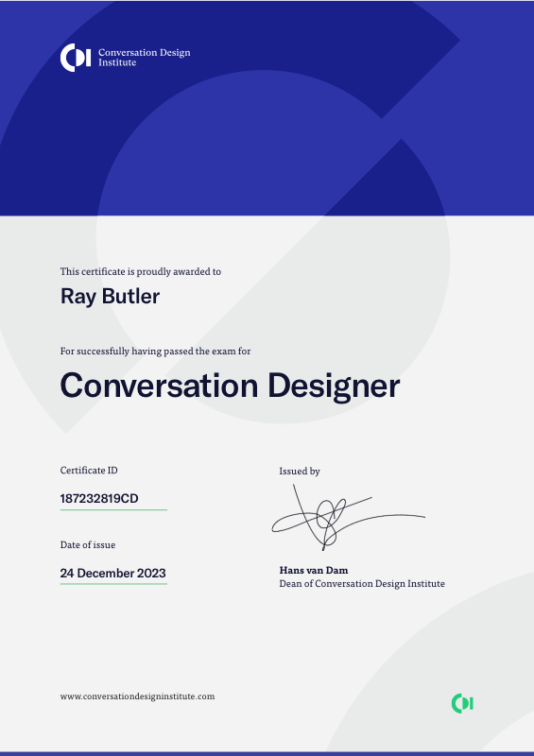
Task: Click the 'Date of issue' label
Action: click(88, 545)
